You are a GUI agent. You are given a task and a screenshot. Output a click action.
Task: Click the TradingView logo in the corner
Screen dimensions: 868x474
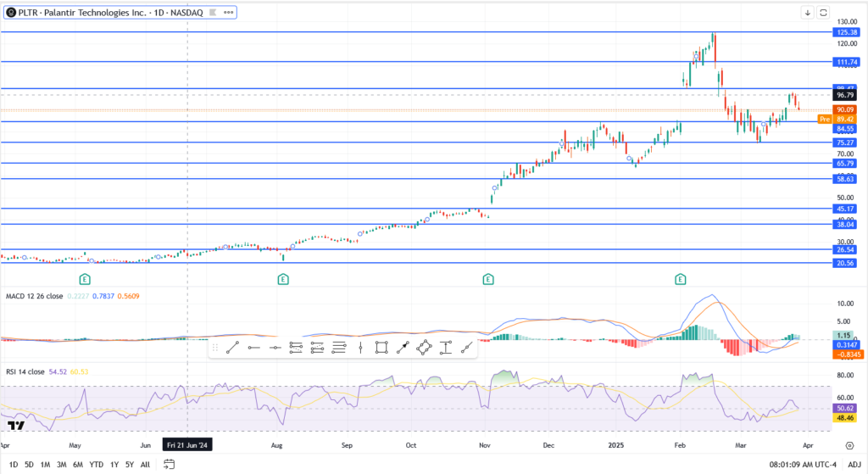[x=15, y=425]
